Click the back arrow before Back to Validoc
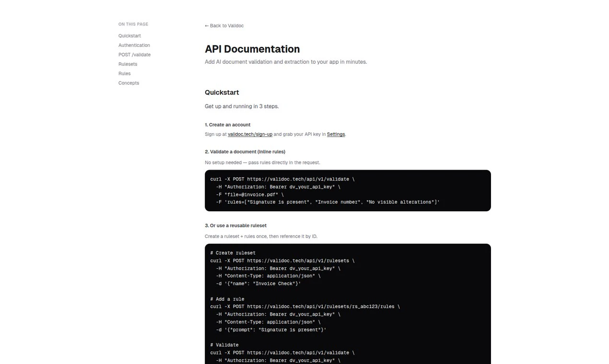 click(x=206, y=25)
